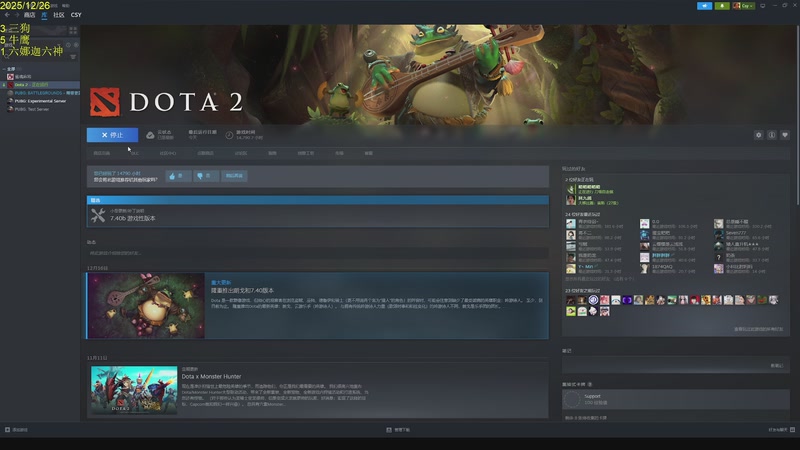Open the 社区中心 community hub sub-tab
This screenshot has height=450, width=800.
[x=168, y=153]
